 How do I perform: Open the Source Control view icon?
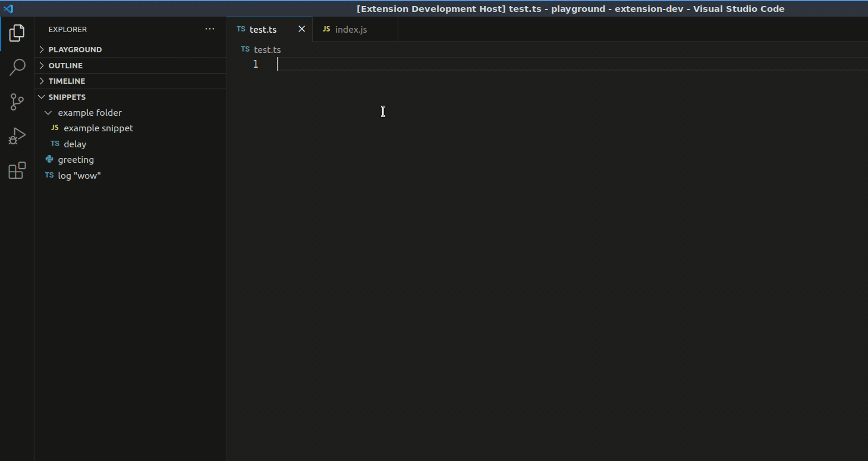pyautogui.click(x=17, y=102)
